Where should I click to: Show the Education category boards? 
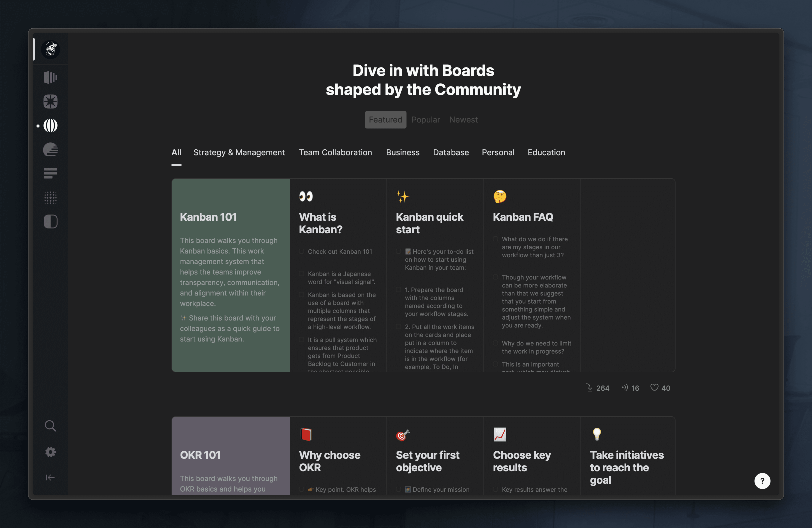coord(546,152)
